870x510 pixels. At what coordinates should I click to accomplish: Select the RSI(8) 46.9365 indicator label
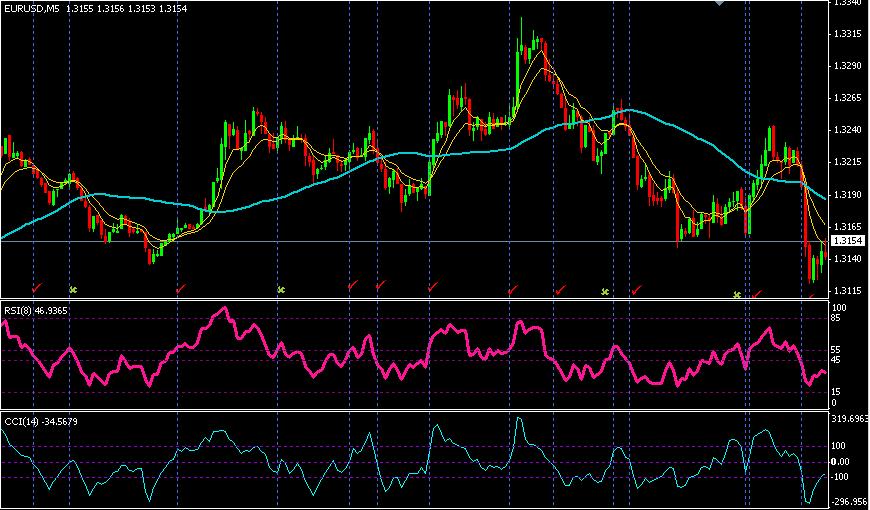(36, 311)
